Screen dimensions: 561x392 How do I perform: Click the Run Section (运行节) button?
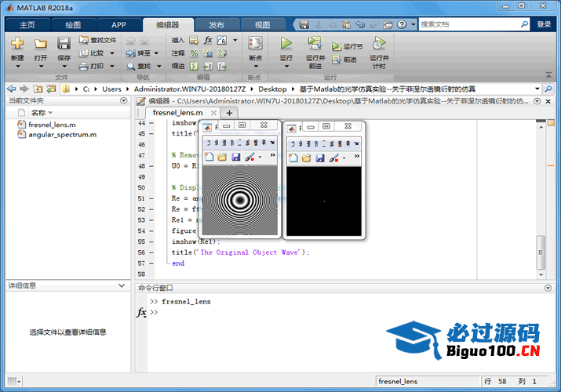pyautogui.click(x=347, y=46)
